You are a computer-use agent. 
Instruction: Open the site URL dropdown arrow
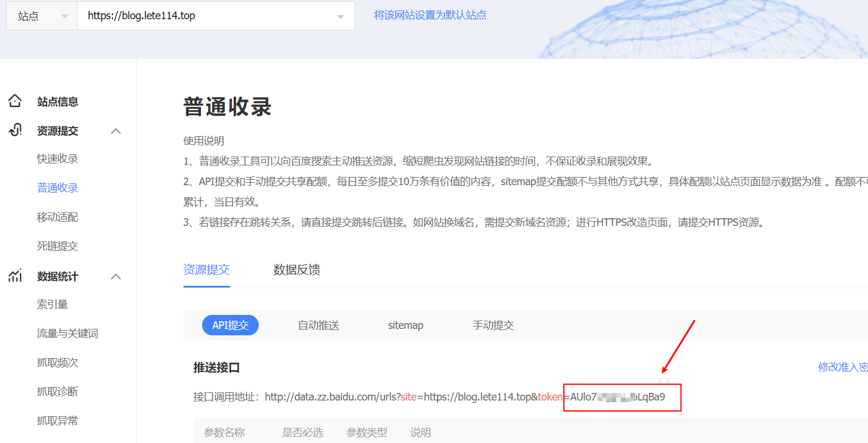tap(340, 16)
